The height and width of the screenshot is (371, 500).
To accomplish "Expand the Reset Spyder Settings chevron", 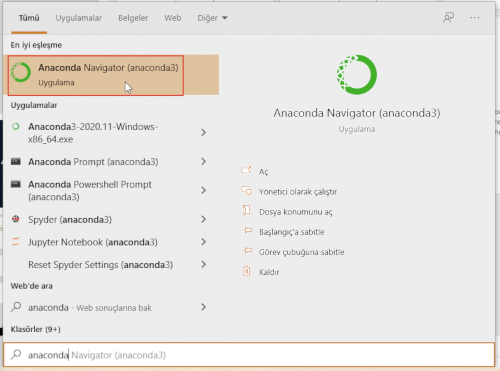I will pos(204,265).
